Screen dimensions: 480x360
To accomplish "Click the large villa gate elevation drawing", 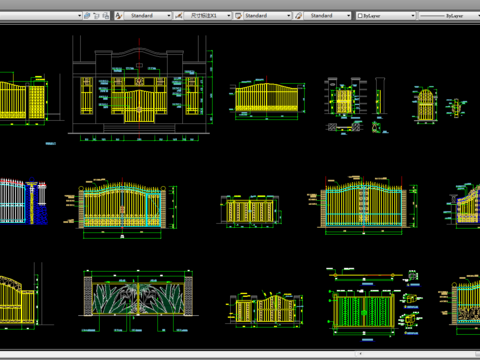I will coord(139,88).
